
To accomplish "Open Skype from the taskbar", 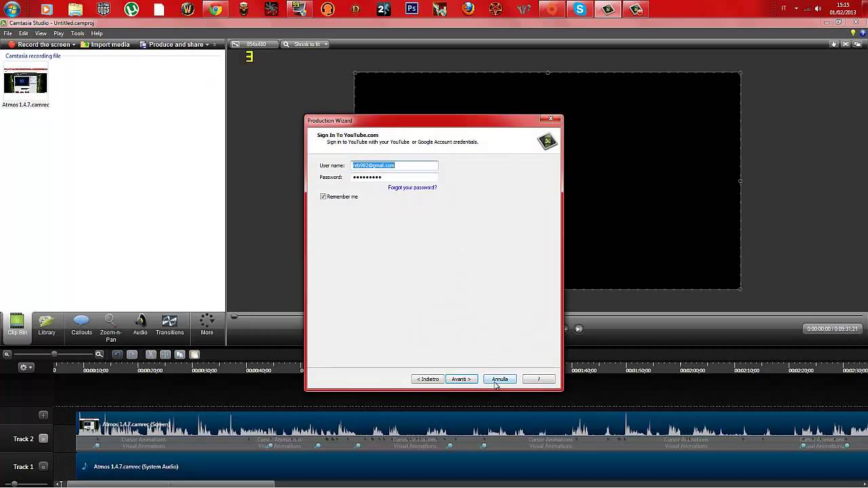I will point(580,9).
